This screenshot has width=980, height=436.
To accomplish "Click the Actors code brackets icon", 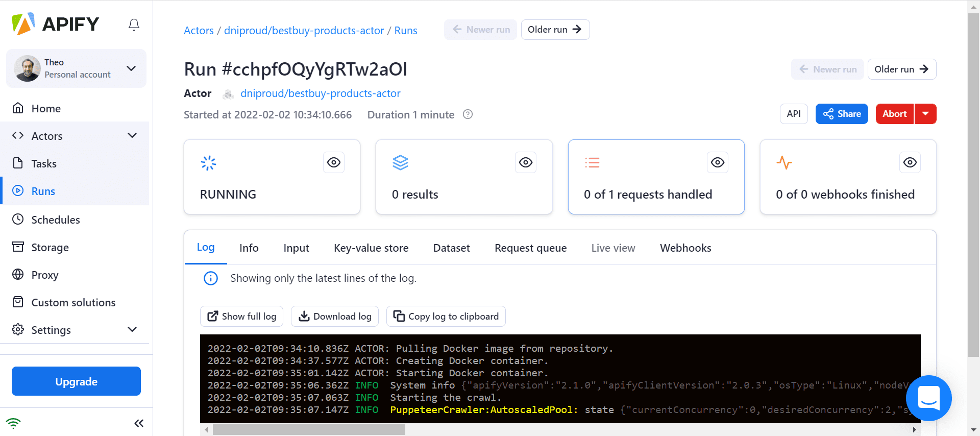I will [x=18, y=136].
